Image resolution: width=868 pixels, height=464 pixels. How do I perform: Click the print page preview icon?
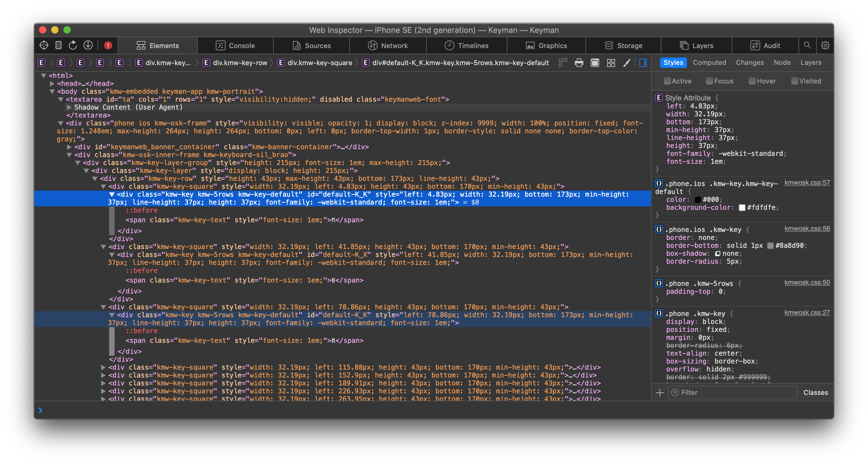coord(579,63)
